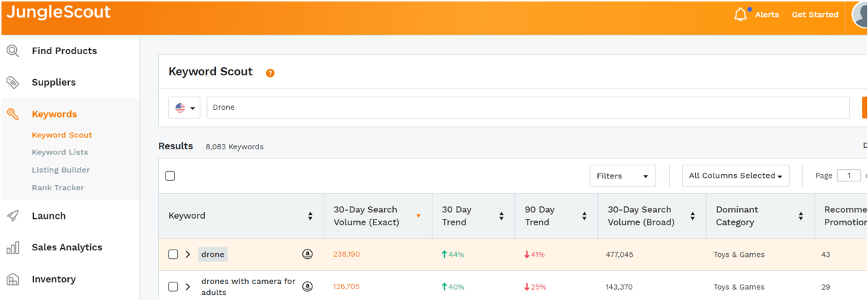868x300 pixels.
Task: Click the Keywords key icon
Action: (x=12, y=114)
